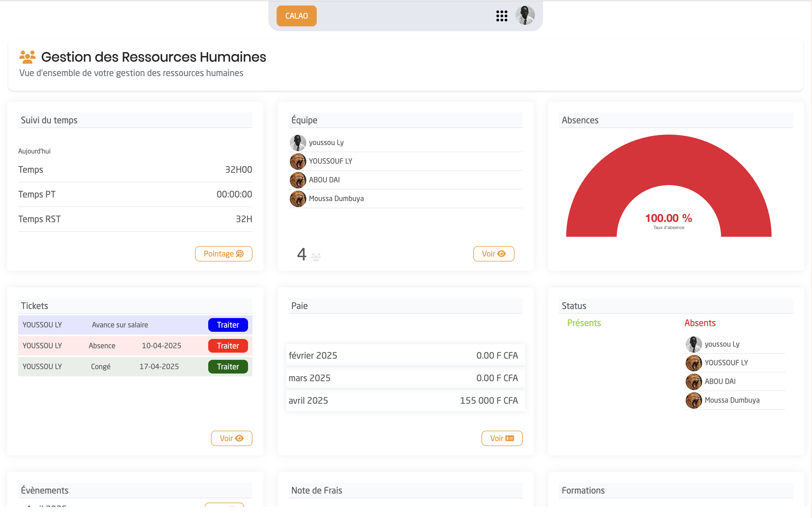Click Voir button in Équipe card
Image resolution: width=812 pixels, height=518 pixels.
coord(494,254)
